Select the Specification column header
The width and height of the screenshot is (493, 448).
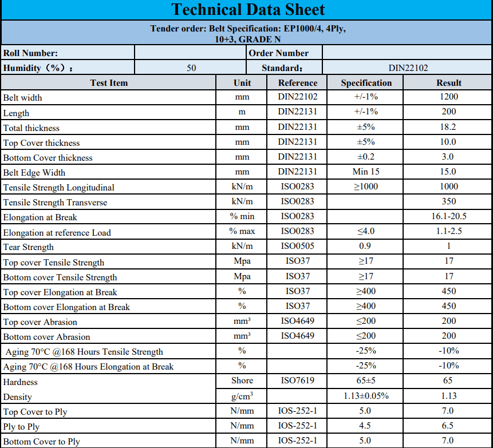[366, 83]
